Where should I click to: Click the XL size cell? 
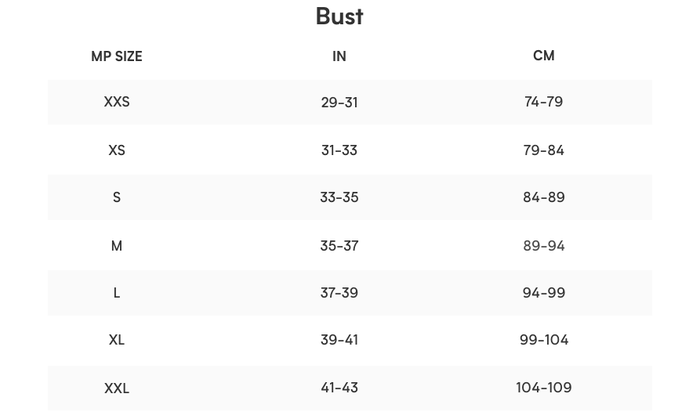click(x=117, y=340)
